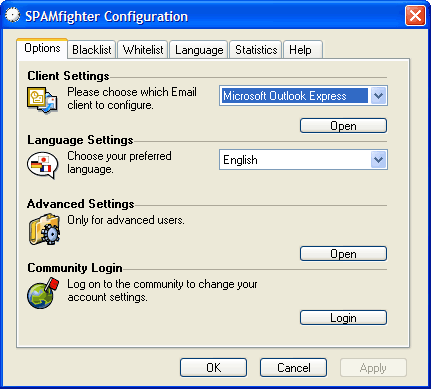
Task: Click the 'Community Login' heading
Action: coord(75,268)
